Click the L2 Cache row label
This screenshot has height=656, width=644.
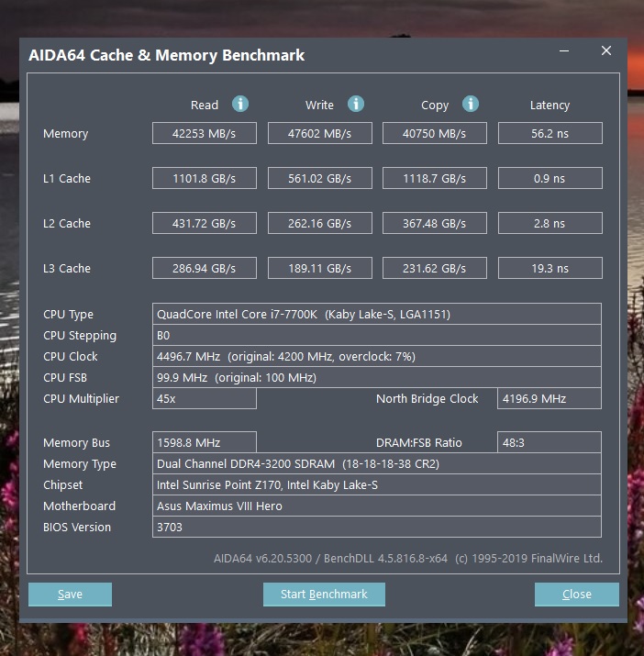pos(67,223)
